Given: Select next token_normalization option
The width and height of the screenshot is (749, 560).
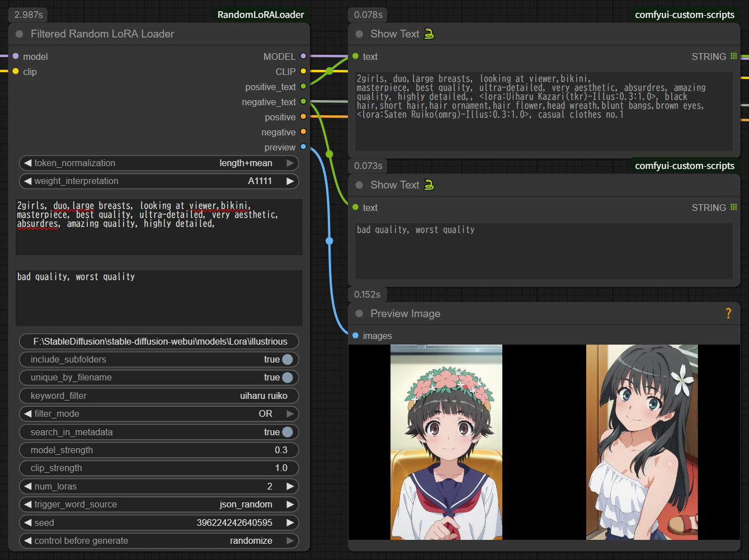Looking at the screenshot, I should 290,163.
